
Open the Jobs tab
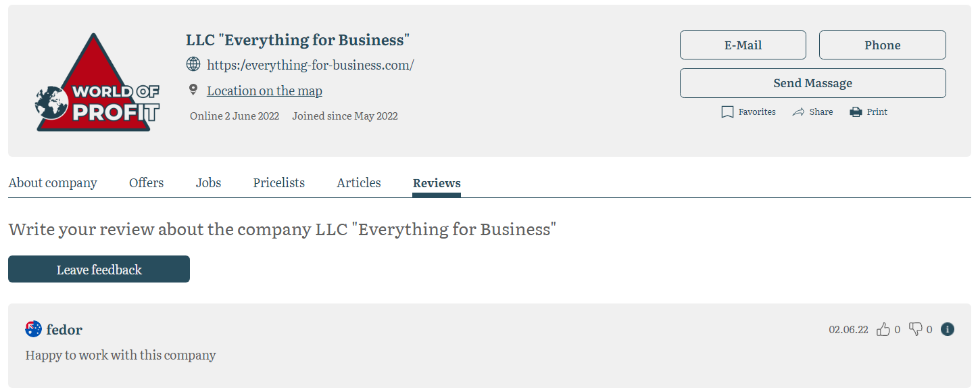(208, 182)
